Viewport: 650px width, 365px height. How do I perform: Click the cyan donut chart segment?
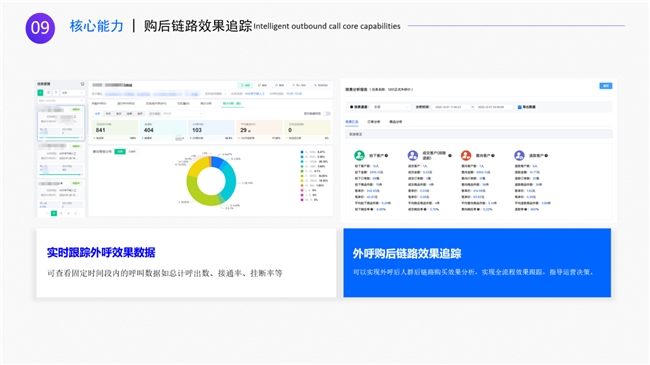pyautogui.click(x=230, y=181)
